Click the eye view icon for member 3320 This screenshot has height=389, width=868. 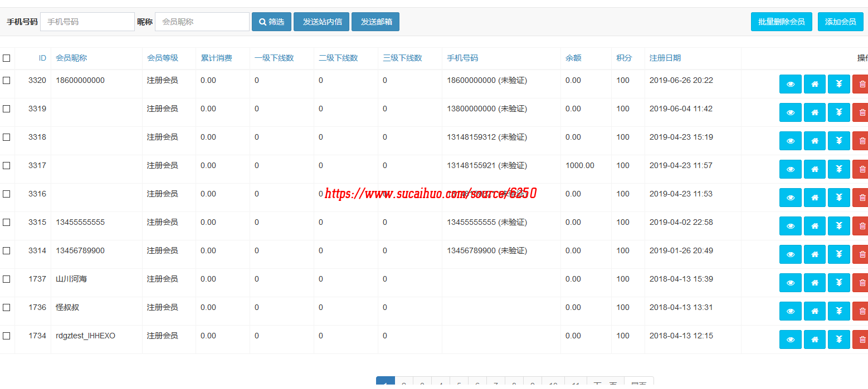(790, 84)
